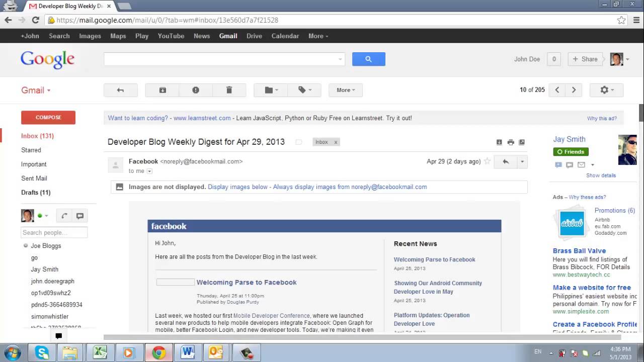Image resolution: width=644 pixels, height=362 pixels.
Task: Open Windows Explorer from the taskbar
Action: pyautogui.click(x=70, y=352)
